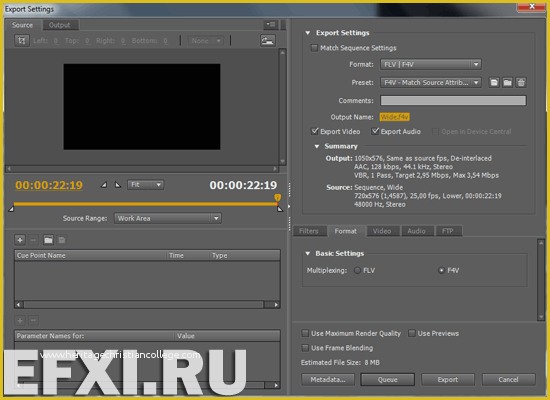Click the Value column header
550x400 pixels.
click(x=227, y=336)
